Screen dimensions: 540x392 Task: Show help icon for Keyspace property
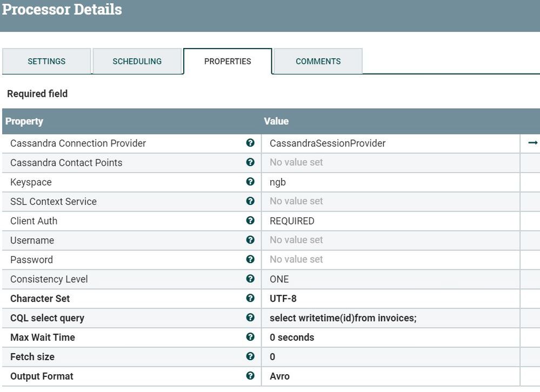pyautogui.click(x=250, y=182)
